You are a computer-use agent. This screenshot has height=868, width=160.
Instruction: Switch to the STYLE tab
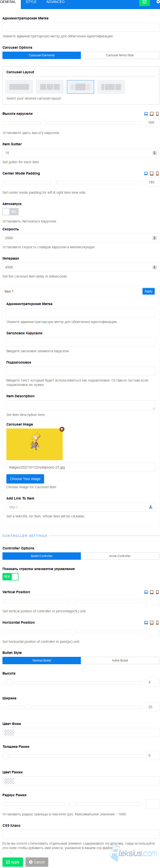[x=31, y=2]
